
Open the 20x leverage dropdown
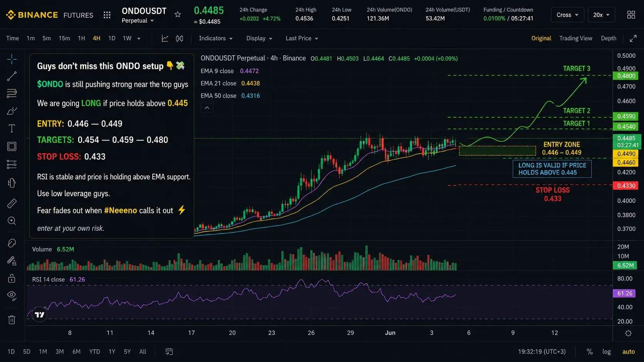[601, 15]
